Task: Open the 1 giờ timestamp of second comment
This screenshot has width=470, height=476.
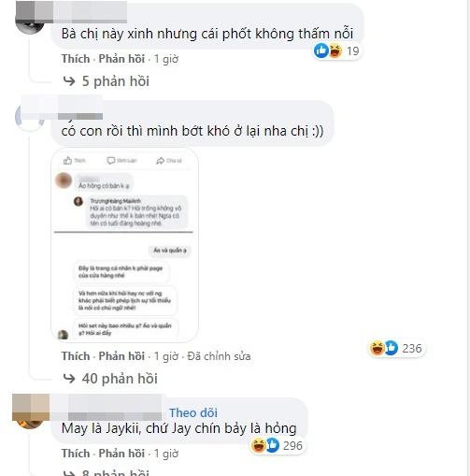Action: tap(166, 356)
